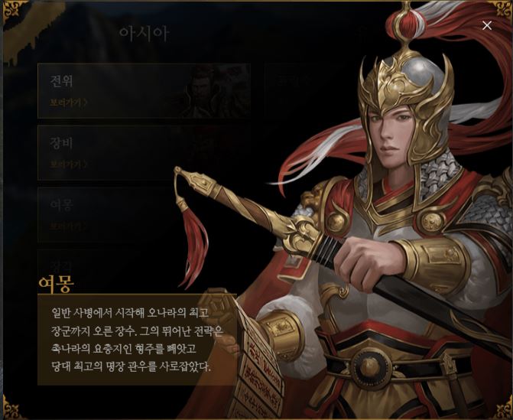
Task: Close the 여몽 character detail overlay
Action: click(x=487, y=25)
